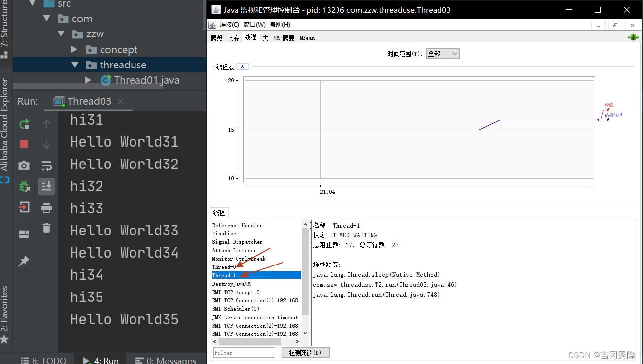643x364 pixels.
Task: Switch to the VM 概要 tab
Action: pyautogui.click(x=284, y=38)
